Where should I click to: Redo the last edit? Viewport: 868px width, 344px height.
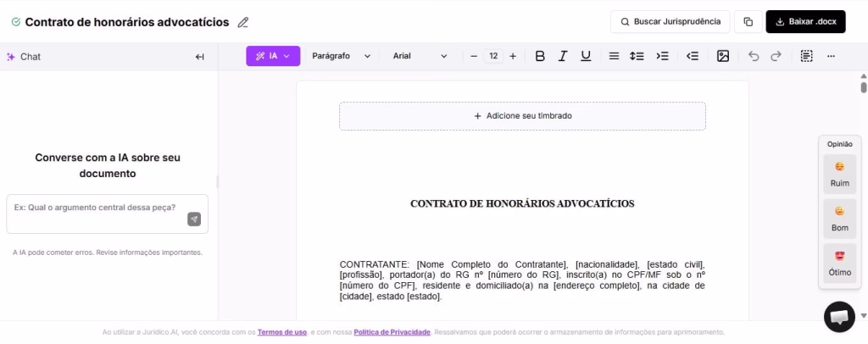point(776,56)
